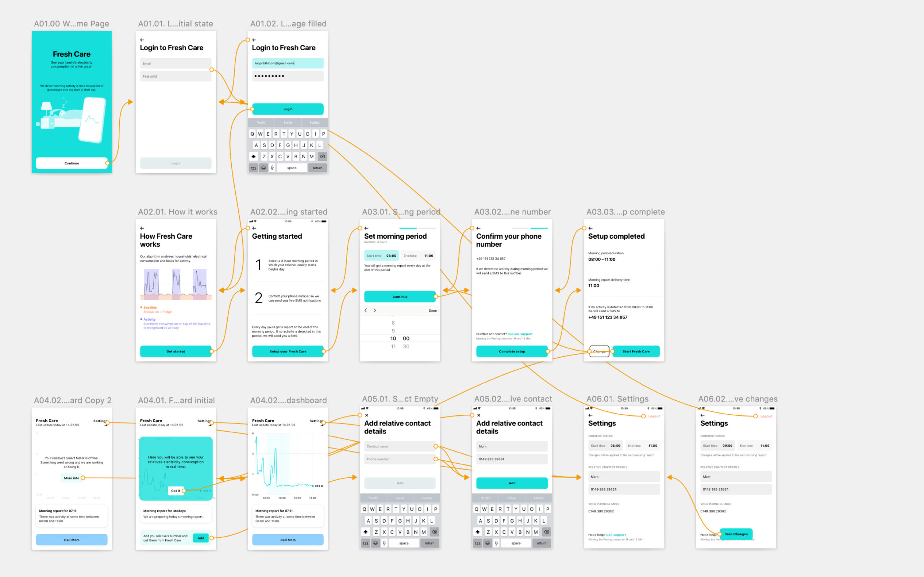Click back arrow on Setup completed screen
This screenshot has height=577, width=924.
[x=590, y=228]
